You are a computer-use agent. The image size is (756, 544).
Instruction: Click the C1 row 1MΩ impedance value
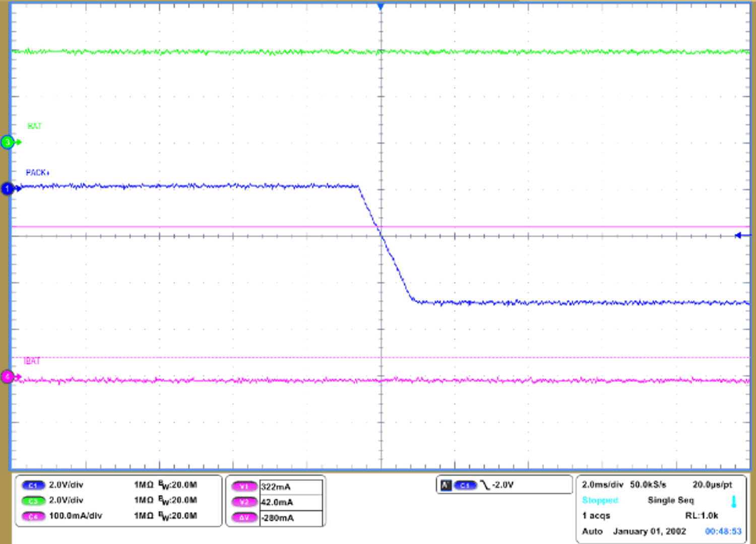pyautogui.click(x=144, y=485)
